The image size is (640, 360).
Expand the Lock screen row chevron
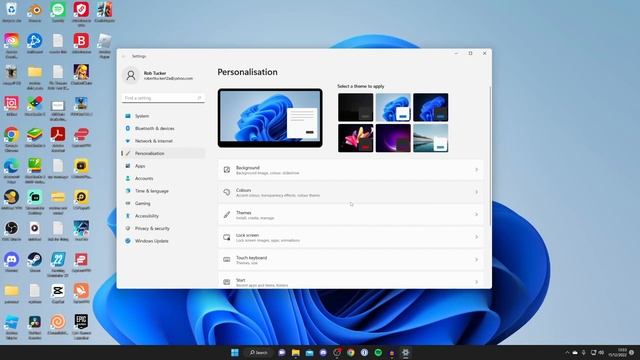[x=476, y=237]
